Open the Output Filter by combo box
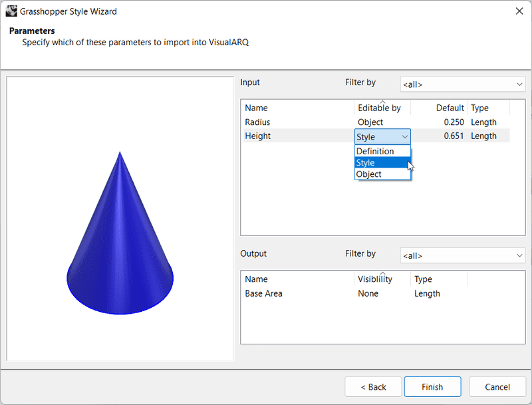Screen dimensions: 532x405 click(462, 255)
